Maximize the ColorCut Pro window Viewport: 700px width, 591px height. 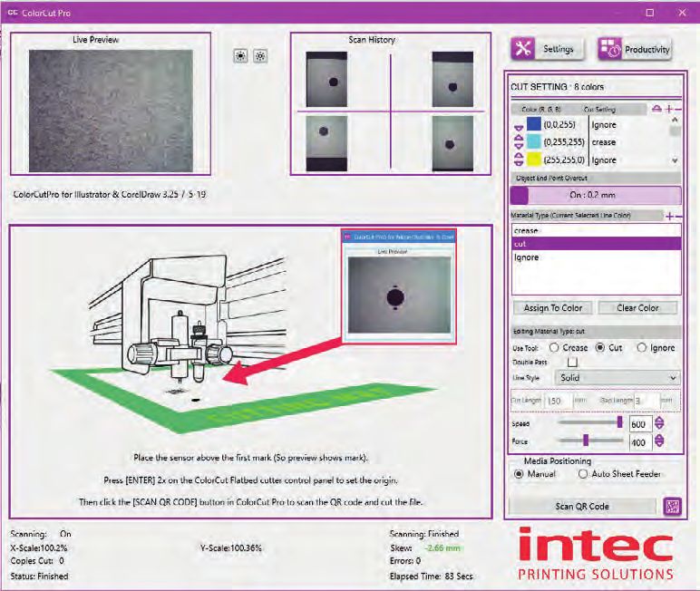click(650, 13)
